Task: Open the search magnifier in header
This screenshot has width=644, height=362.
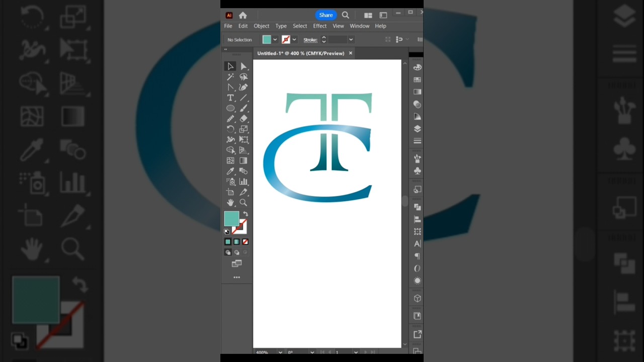Action: coord(346,15)
